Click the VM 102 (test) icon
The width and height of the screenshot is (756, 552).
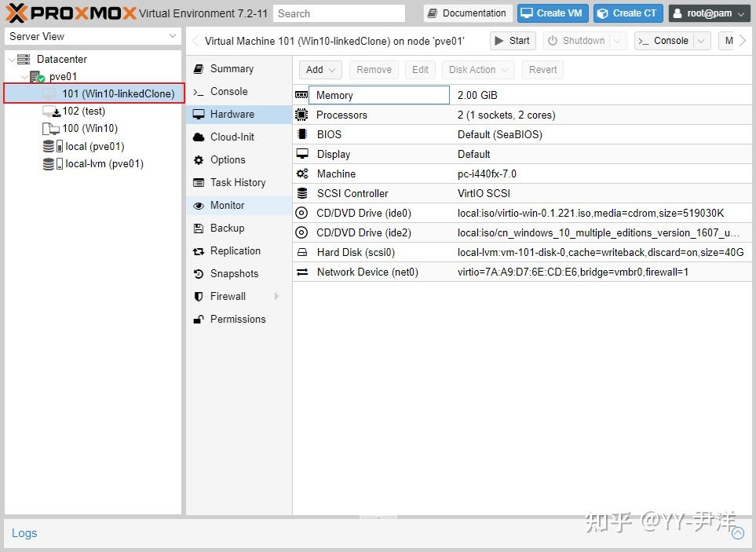(51, 111)
